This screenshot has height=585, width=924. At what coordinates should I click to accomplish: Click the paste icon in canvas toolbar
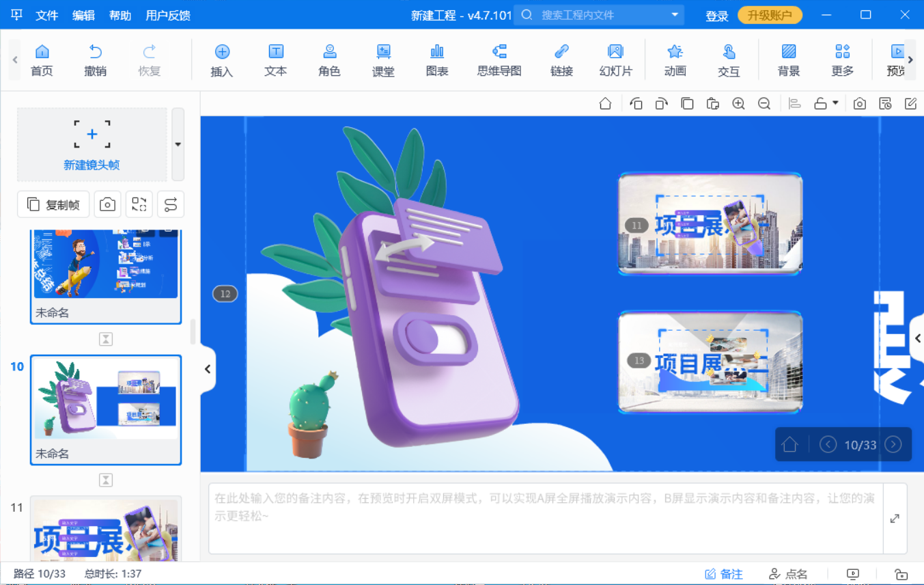[x=712, y=104]
